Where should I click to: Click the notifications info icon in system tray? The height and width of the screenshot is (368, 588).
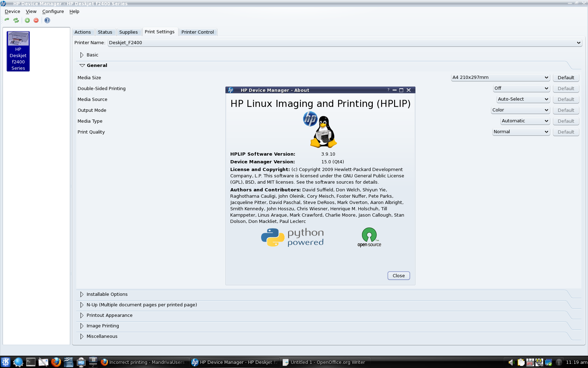click(559, 362)
